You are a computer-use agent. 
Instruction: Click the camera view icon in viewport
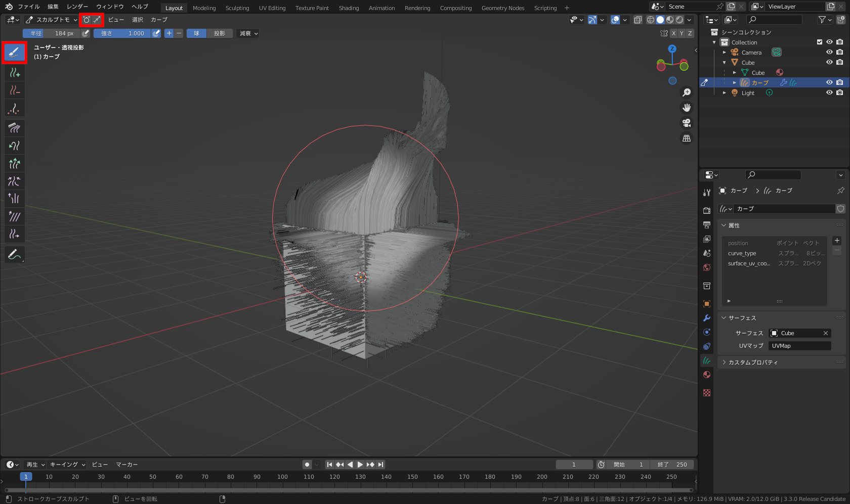[687, 123]
